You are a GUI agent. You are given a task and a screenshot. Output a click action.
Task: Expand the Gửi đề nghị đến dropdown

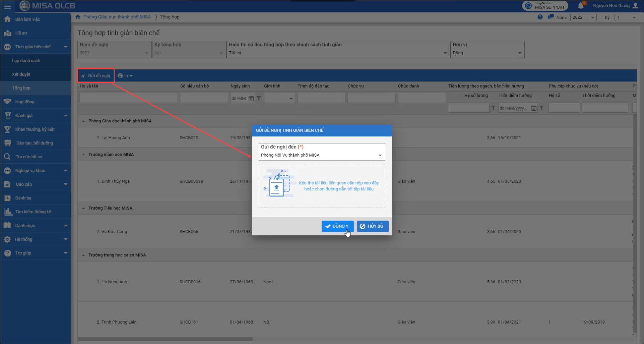tap(380, 155)
